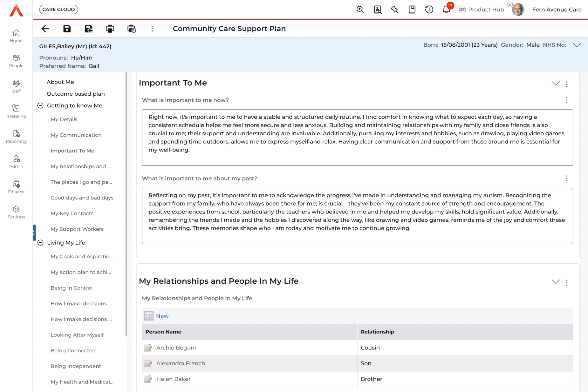Click the 'important to me now' text box
This screenshot has width=588, height=392.
point(357,138)
